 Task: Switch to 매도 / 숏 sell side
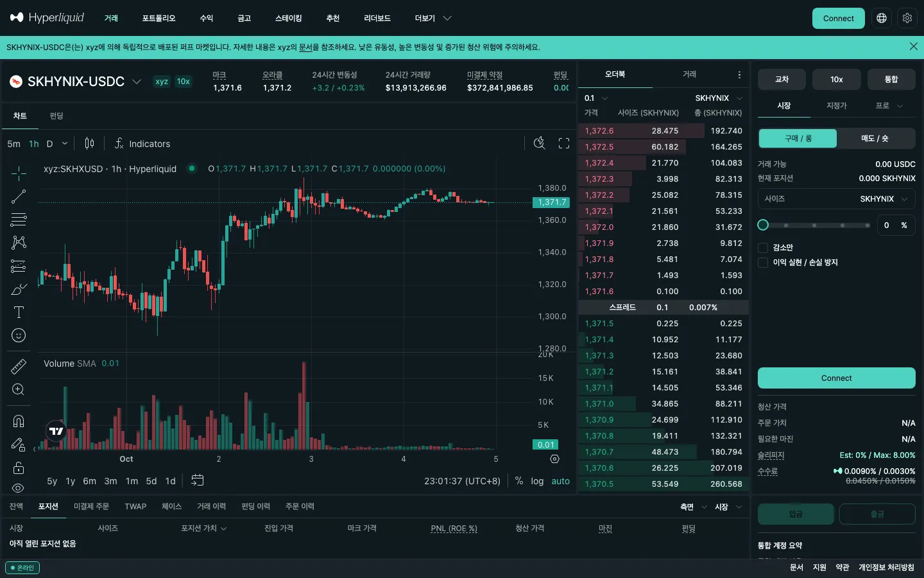pyautogui.click(x=875, y=138)
